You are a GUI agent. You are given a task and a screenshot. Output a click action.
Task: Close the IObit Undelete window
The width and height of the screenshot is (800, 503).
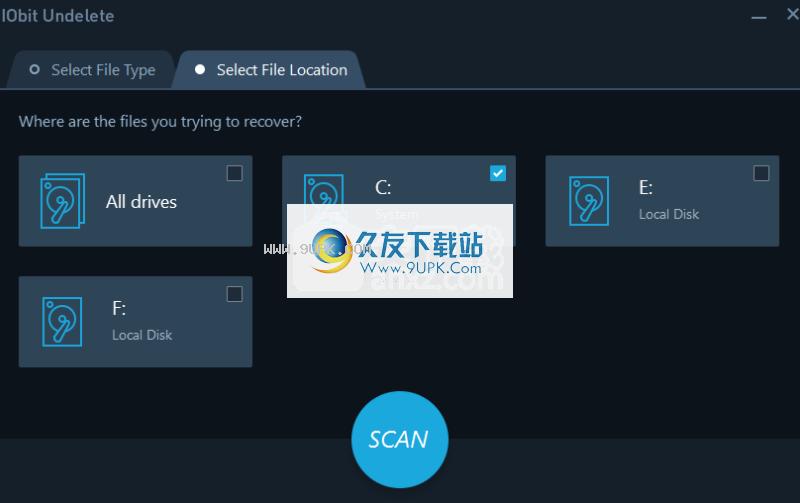(x=792, y=15)
